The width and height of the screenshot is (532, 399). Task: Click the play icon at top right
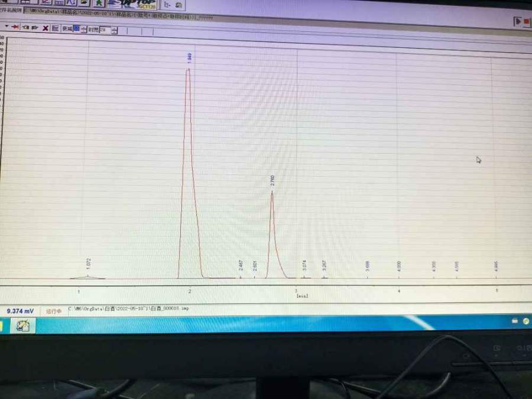[518, 21]
